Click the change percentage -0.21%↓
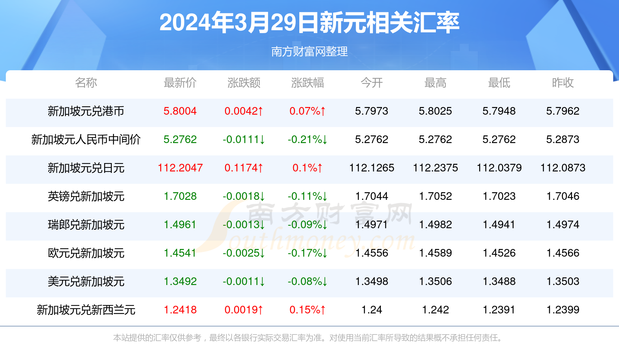Image resolution: width=619 pixels, height=364 pixels. point(308,139)
